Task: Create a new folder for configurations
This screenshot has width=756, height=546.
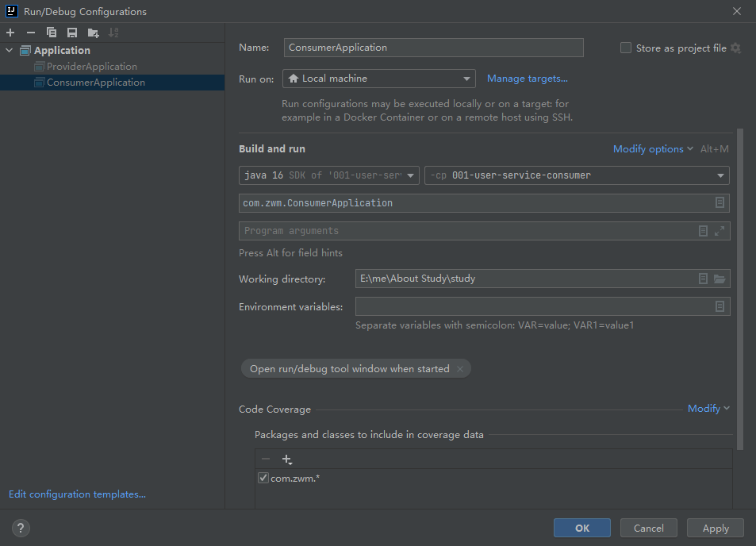Action: coord(92,32)
